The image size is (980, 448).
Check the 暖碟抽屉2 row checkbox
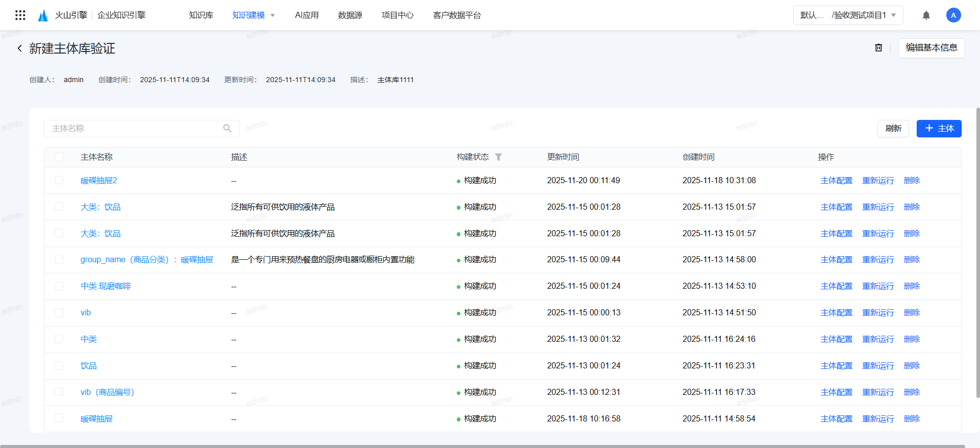coord(59,181)
